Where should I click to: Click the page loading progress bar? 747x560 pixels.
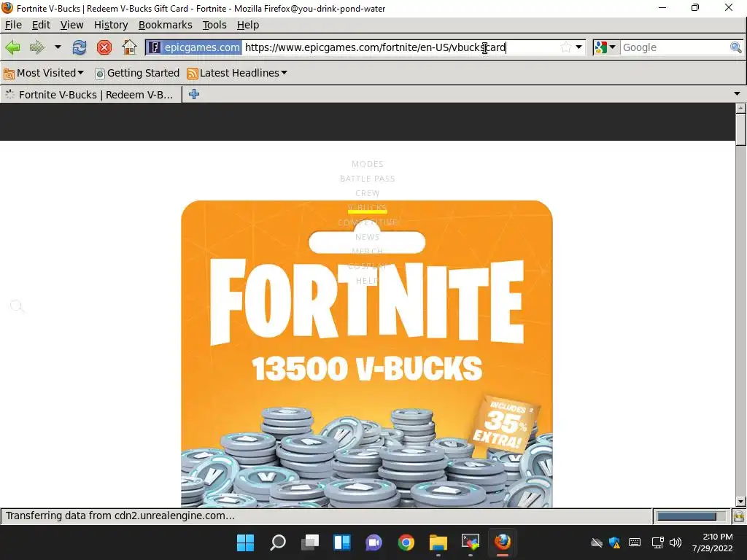click(x=691, y=516)
